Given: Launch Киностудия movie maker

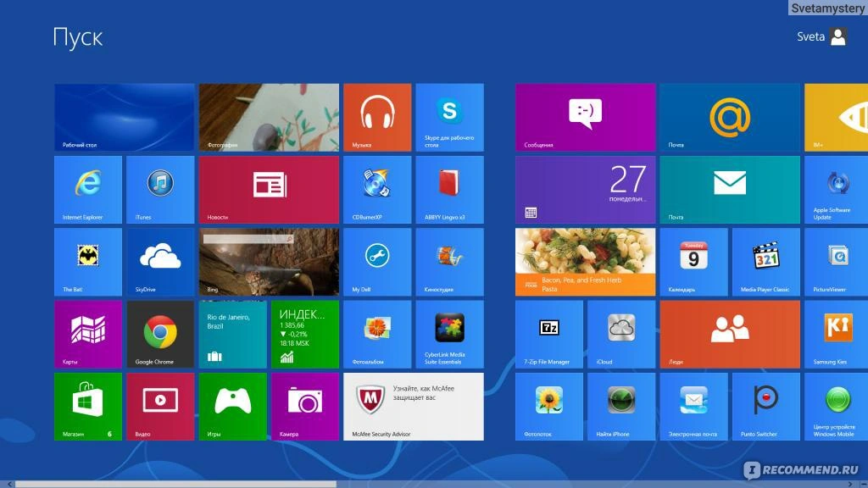Looking at the screenshot, I should click(x=450, y=262).
